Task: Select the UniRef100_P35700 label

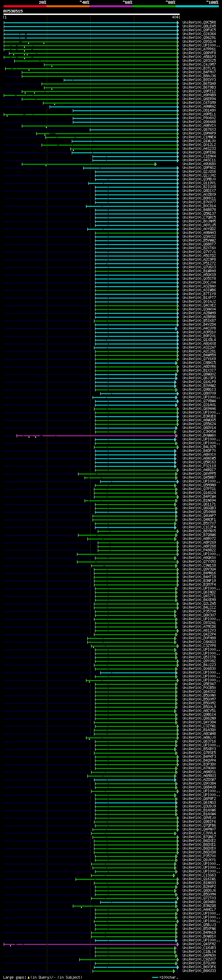Action: point(199,856)
